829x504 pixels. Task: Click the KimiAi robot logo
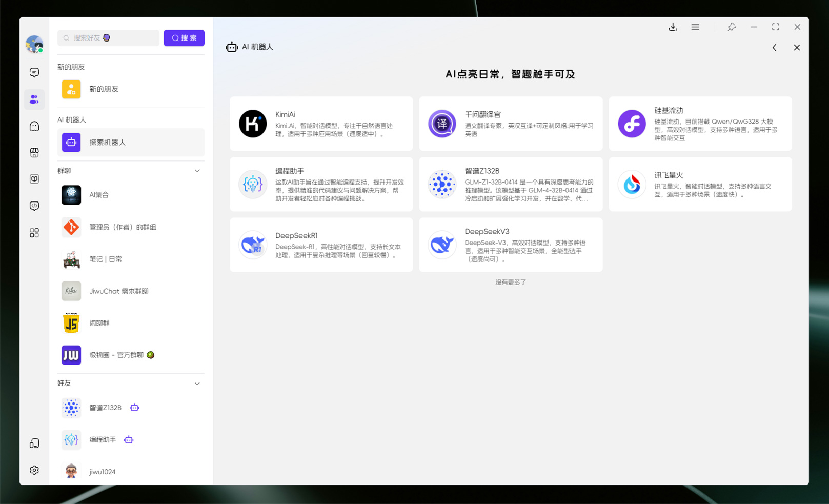253,124
